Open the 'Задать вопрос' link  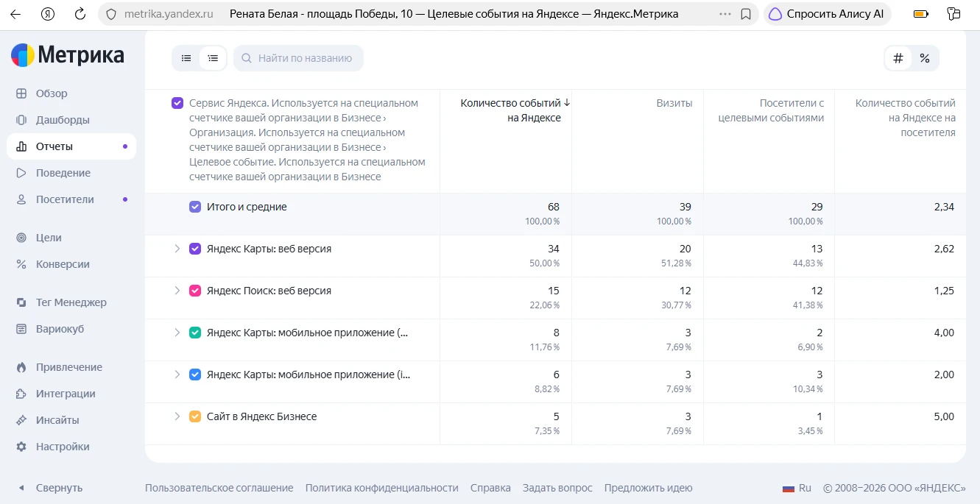[x=557, y=488]
